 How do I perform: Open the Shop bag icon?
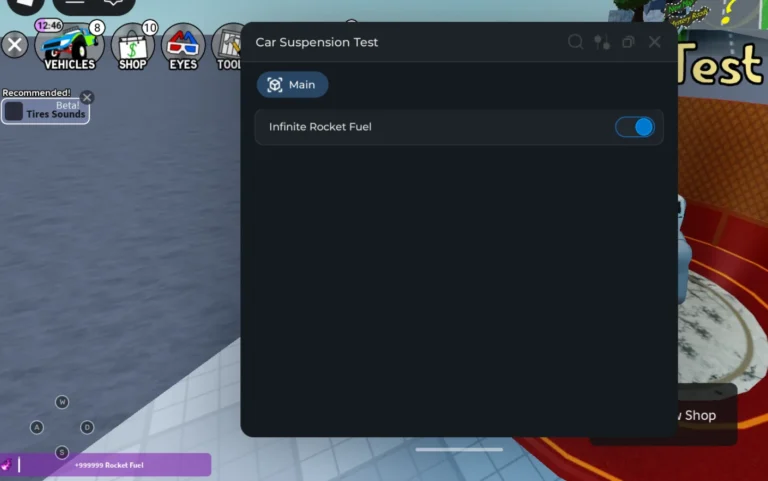[133, 47]
